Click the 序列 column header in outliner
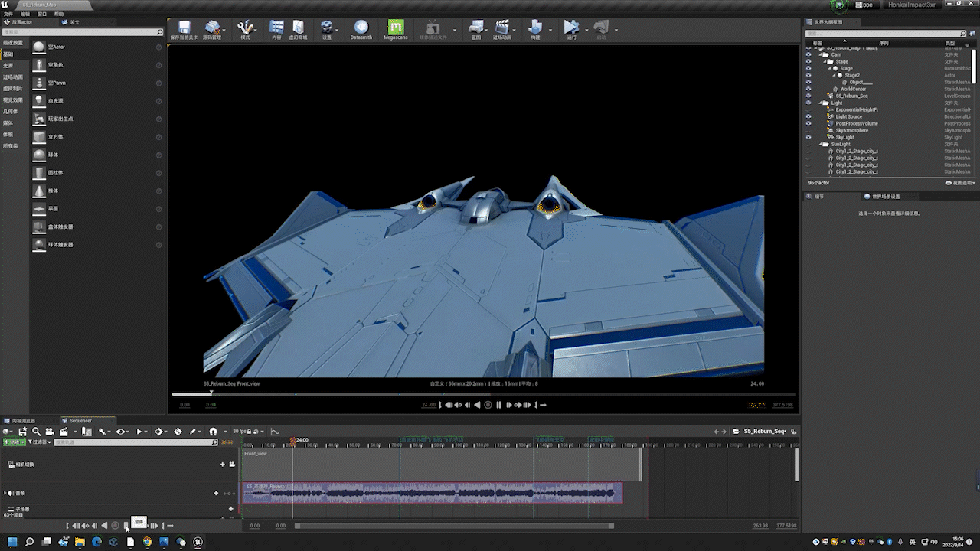Screen dimensions: 980x551 tap(884, 43)
